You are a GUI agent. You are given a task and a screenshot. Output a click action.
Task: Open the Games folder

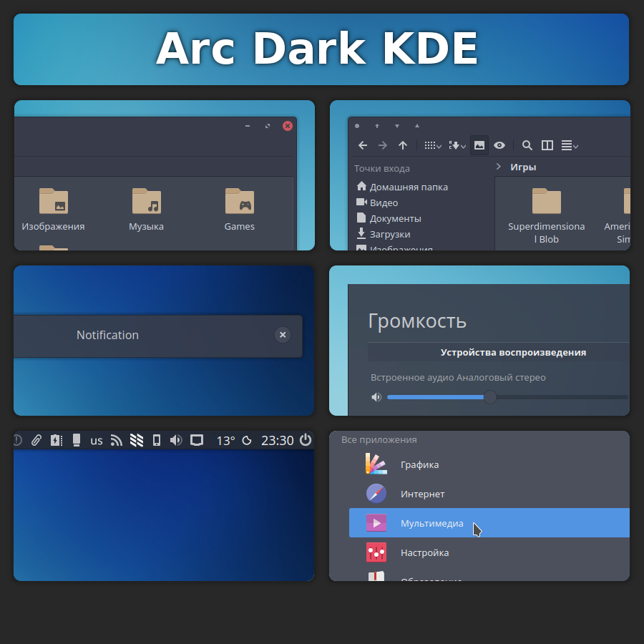click(240, 210)
